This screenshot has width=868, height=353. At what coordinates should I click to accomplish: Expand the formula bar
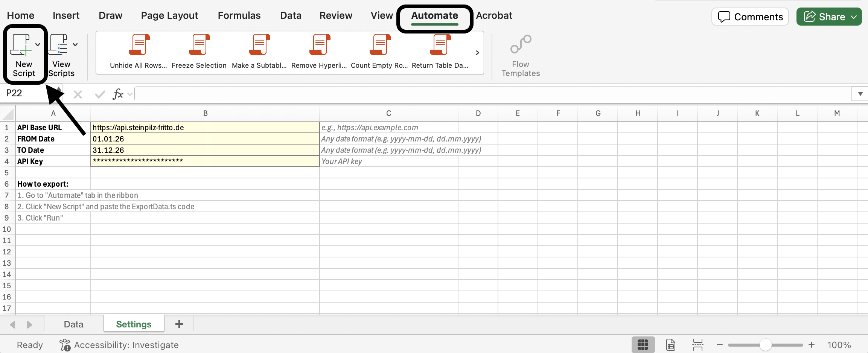(x=860, y=94)
